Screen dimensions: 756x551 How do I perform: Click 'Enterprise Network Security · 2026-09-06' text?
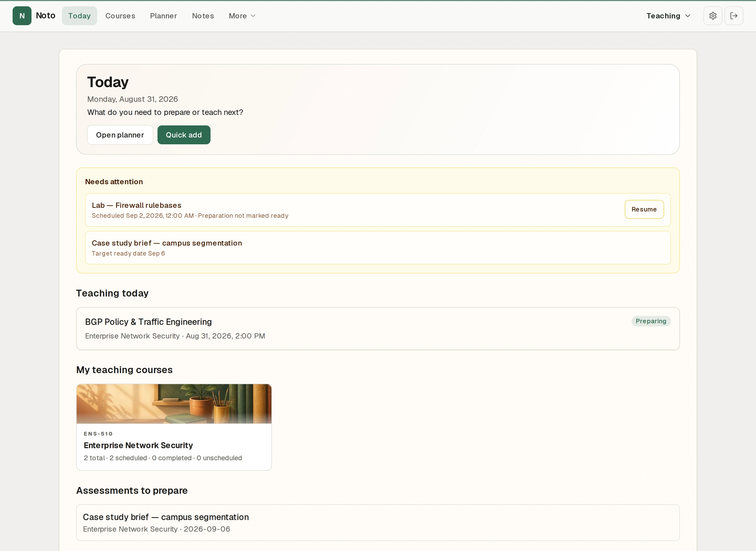coord(156,529)
